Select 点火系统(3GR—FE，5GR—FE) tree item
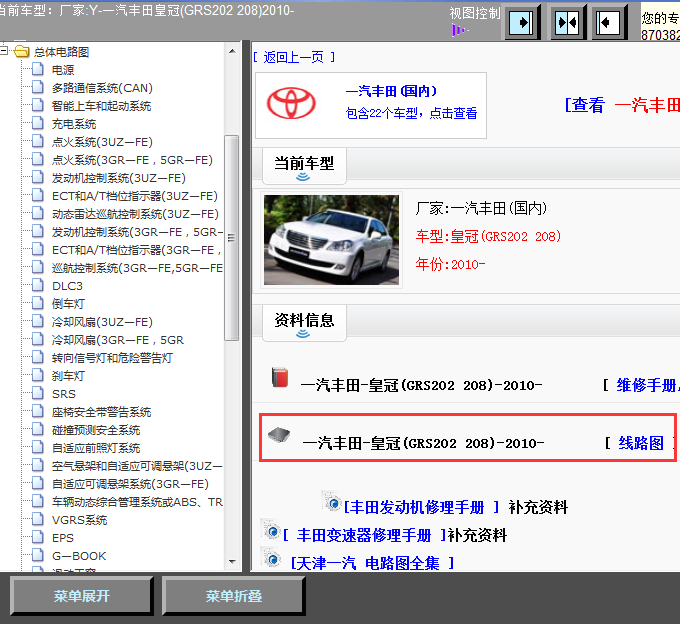Image resolution: width=680 pixels, height=624 pixels. point(132,160)
